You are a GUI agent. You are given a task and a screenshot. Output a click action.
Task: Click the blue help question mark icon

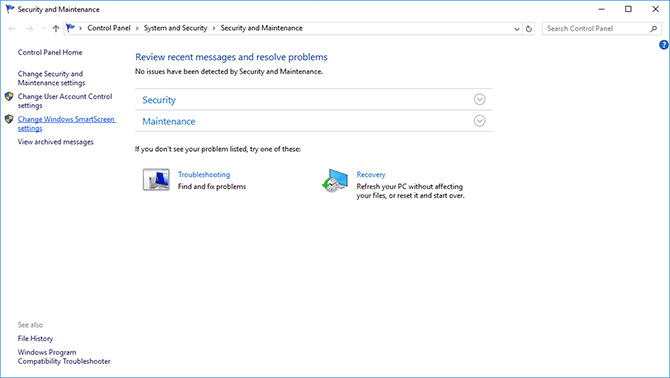tap(664, 44)
